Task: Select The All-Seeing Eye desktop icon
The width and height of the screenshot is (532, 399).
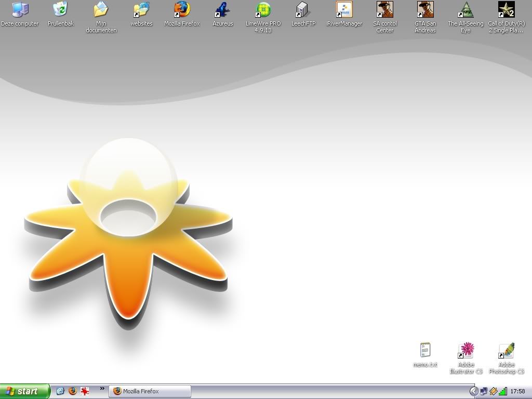Action: 465,10
